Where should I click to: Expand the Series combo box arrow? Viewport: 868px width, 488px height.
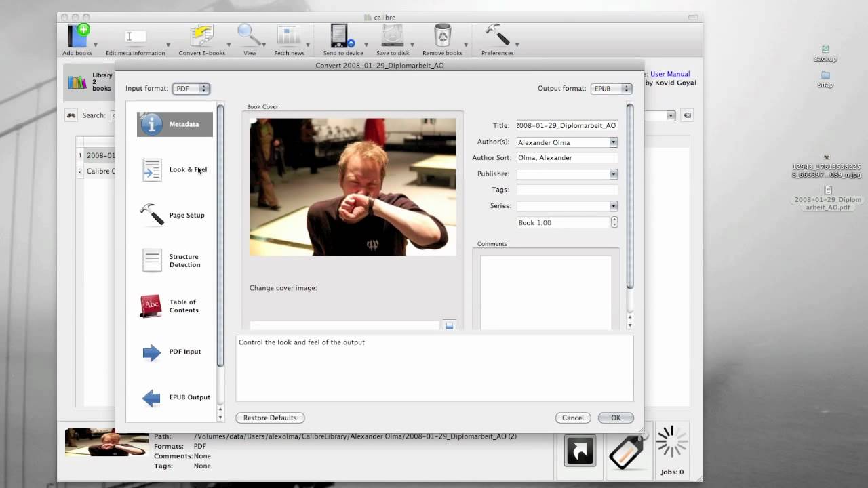[x=613, y=206]
